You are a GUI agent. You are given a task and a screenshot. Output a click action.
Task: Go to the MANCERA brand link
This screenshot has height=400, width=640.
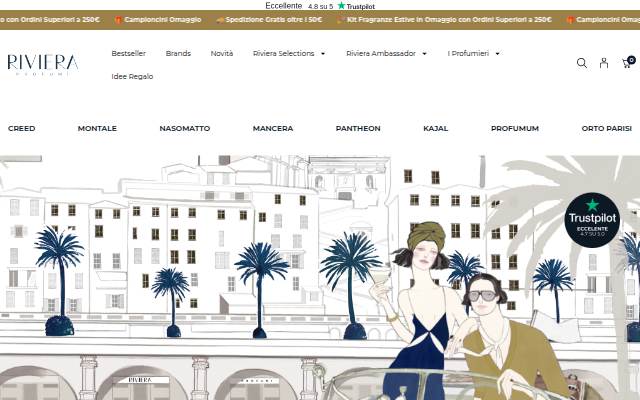point(273,128)
